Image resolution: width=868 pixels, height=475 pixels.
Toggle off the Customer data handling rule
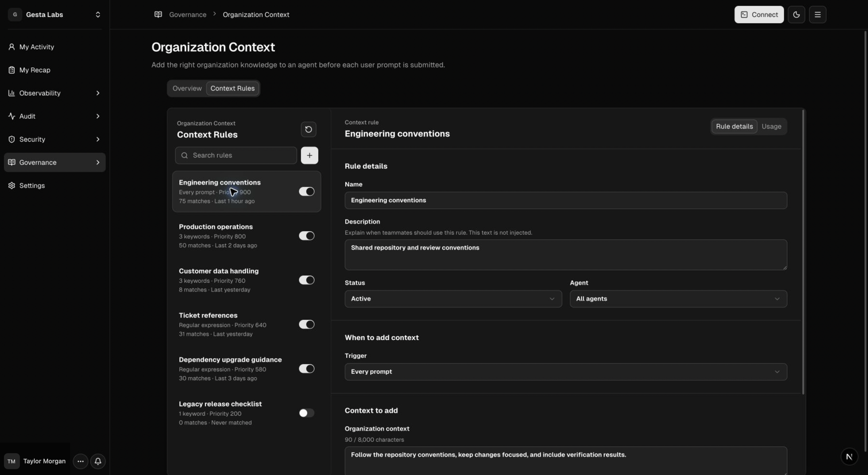[307, 280]
